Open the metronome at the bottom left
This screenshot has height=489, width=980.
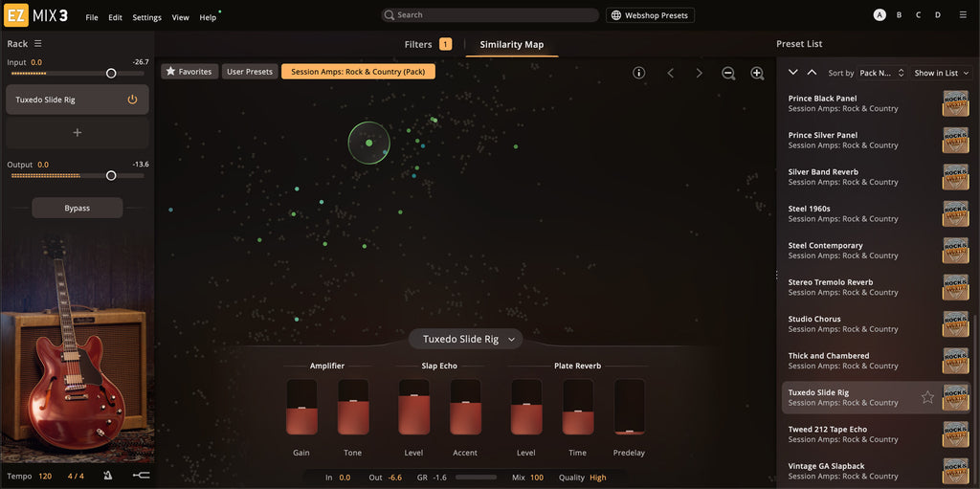pos(107,476)
